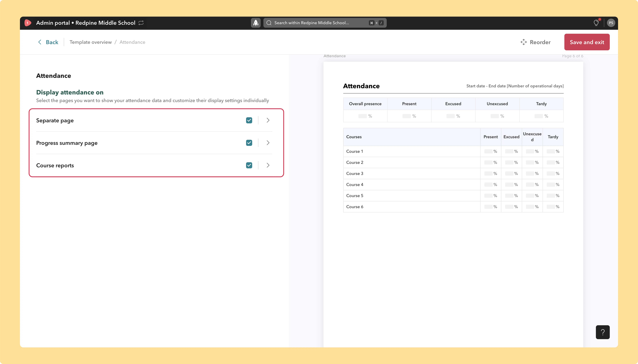Click the Course 3 Excused percentage cell

[511, 173]
